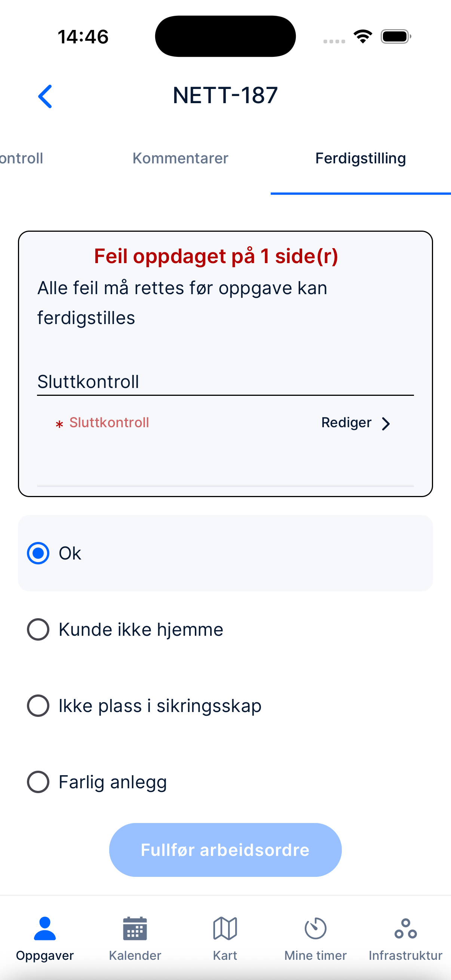Tap the Sluttkontroll section heading
Viewport: 451px width, 980px height.
88,382
